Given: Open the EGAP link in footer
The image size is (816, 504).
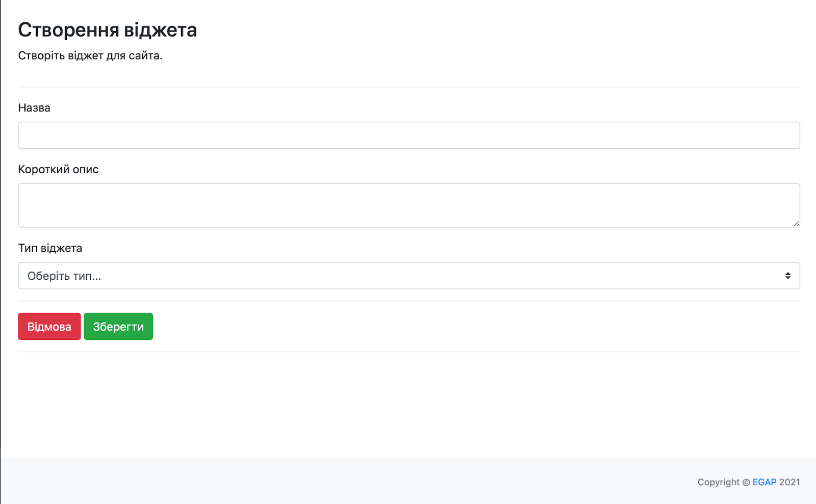Looking at the screenshot, I should coord(764,482).
